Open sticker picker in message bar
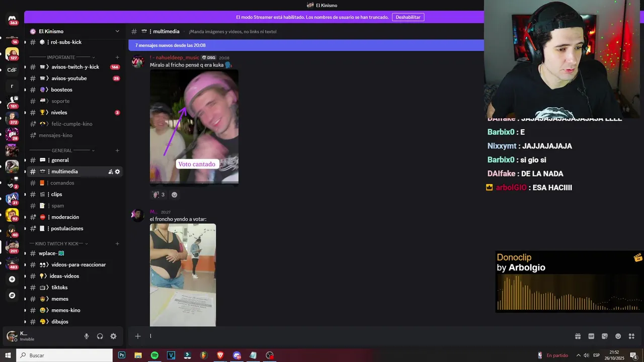This screenshot has width=644, height=362. [605, 336]
